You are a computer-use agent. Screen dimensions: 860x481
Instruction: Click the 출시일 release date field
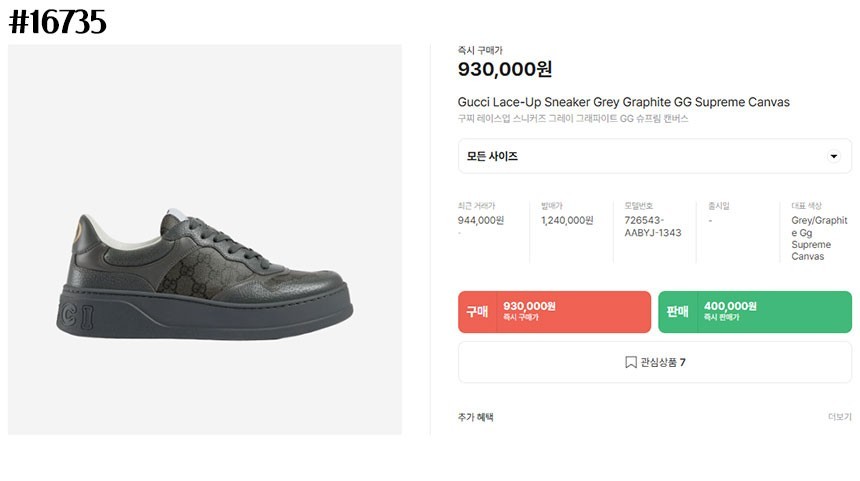[718, 206]
